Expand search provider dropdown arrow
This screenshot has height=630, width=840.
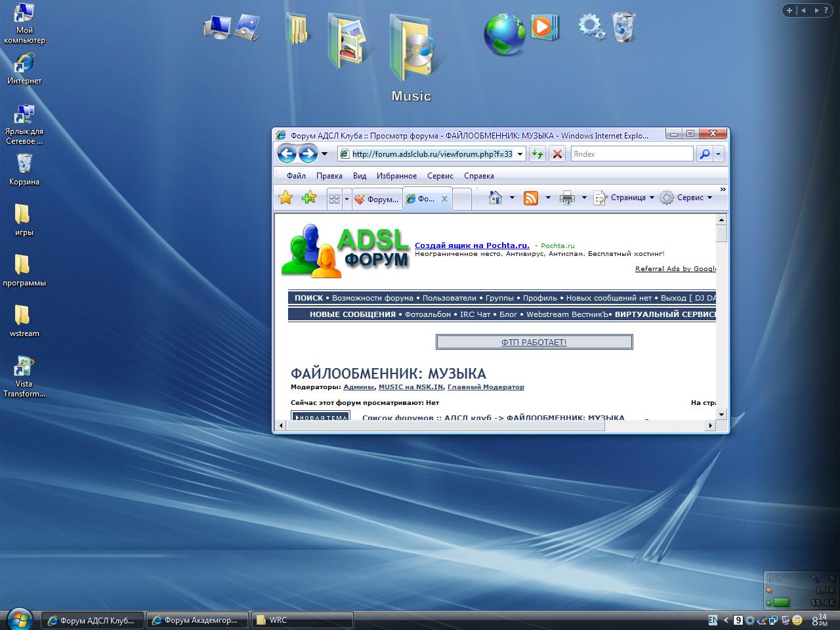(x=719, y=154)
